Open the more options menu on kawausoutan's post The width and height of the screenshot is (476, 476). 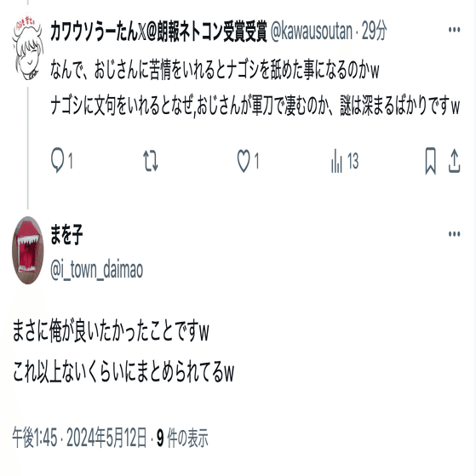pos(454,30)
